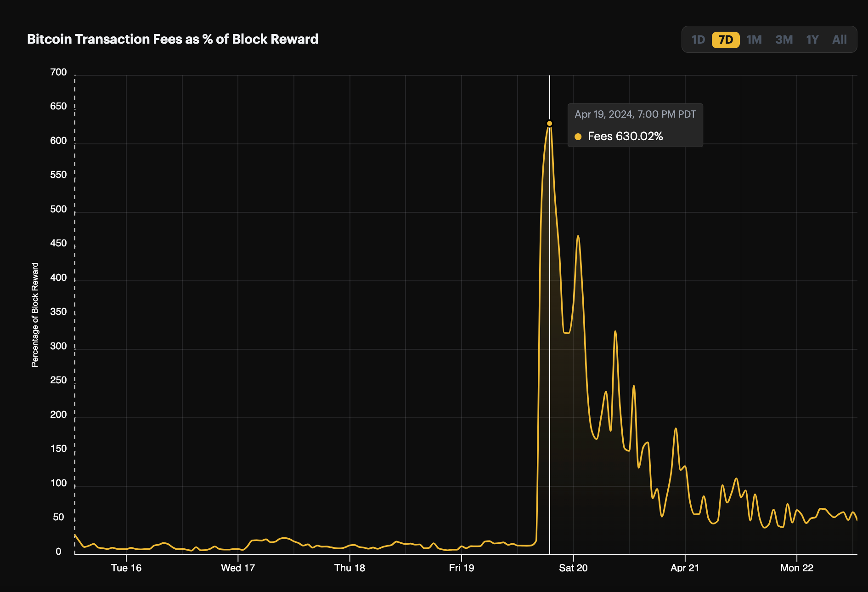Image resolution: width=868 pixels, height=592 pixels.
Task: Click the highlighted peak data point marker
Action: tap(549, 123)
